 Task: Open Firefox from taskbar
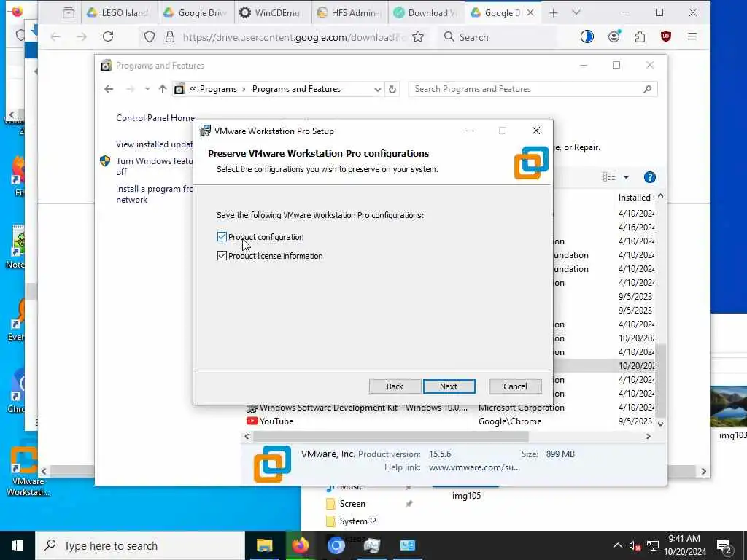click(x=300, y=545)
